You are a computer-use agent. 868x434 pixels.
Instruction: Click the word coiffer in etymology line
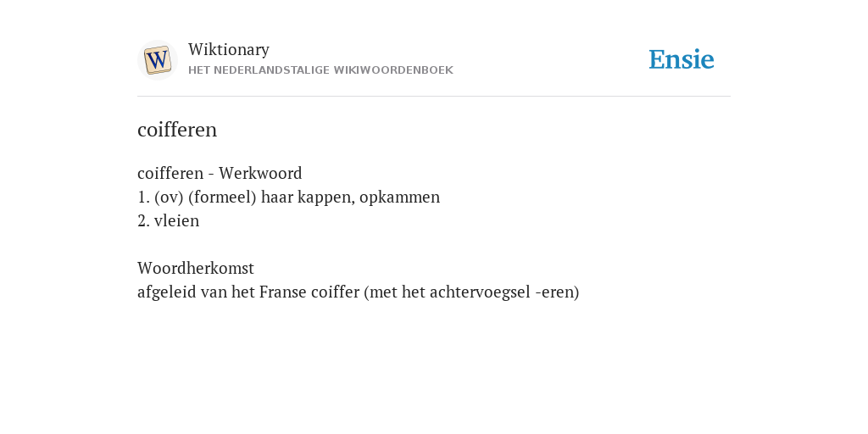click(x=335, y=292)
